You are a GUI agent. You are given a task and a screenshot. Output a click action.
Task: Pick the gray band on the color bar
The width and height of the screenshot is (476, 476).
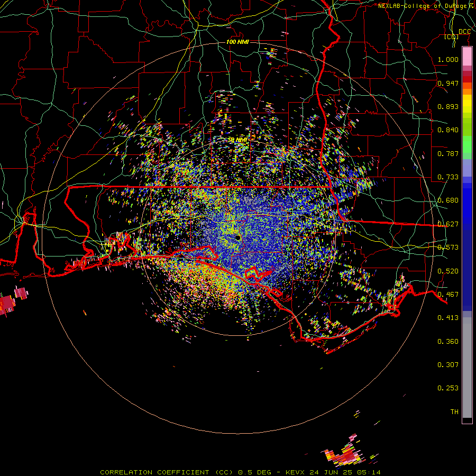pos(467,368)
